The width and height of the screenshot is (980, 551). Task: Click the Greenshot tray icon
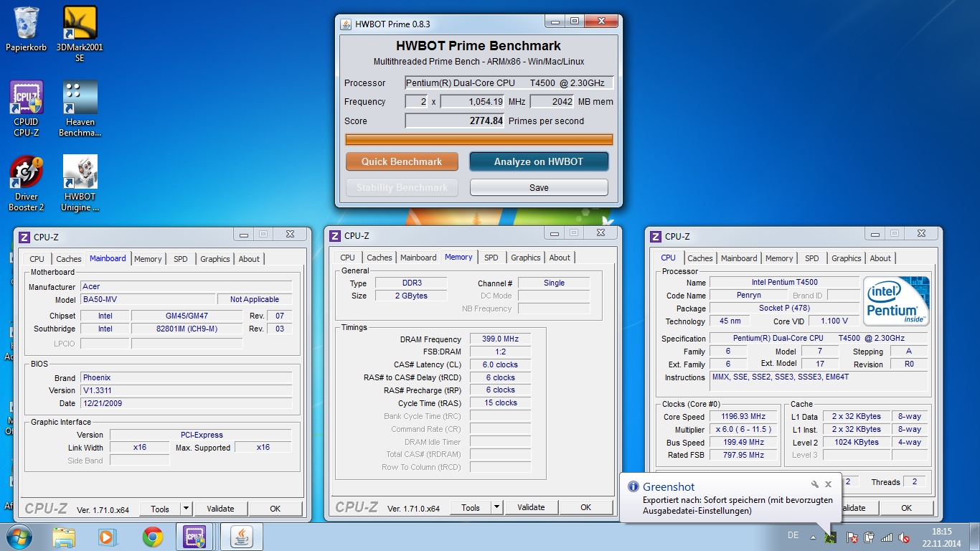831,537
